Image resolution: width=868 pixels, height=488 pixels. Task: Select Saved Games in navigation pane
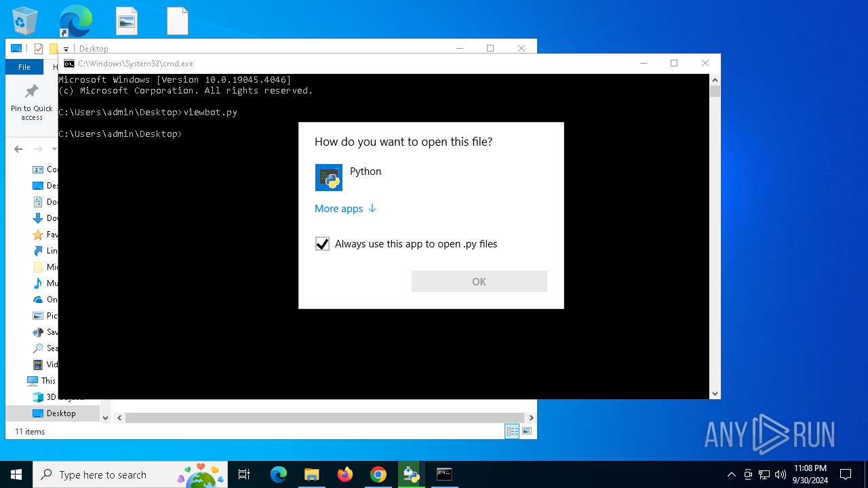[x=45, y=332]
